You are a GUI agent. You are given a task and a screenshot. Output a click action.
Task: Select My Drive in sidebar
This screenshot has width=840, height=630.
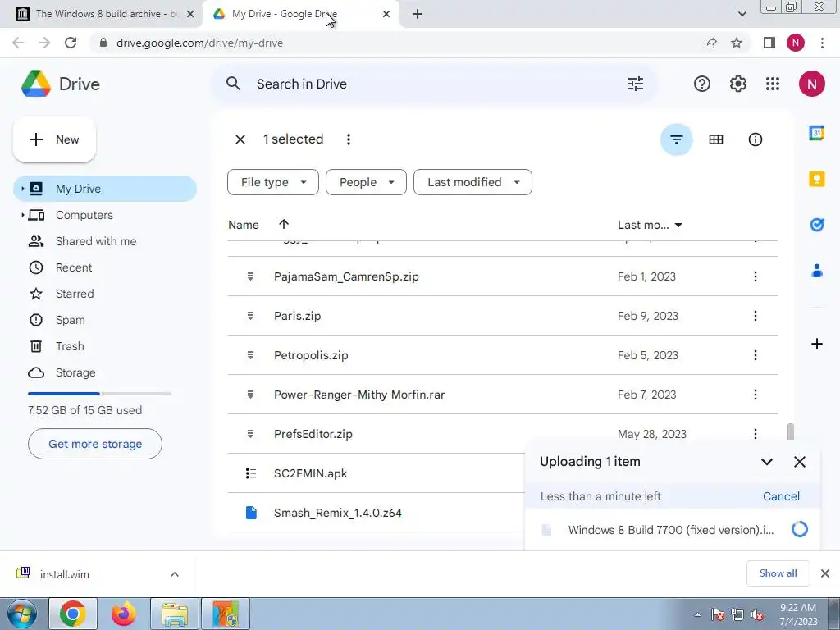105,189
